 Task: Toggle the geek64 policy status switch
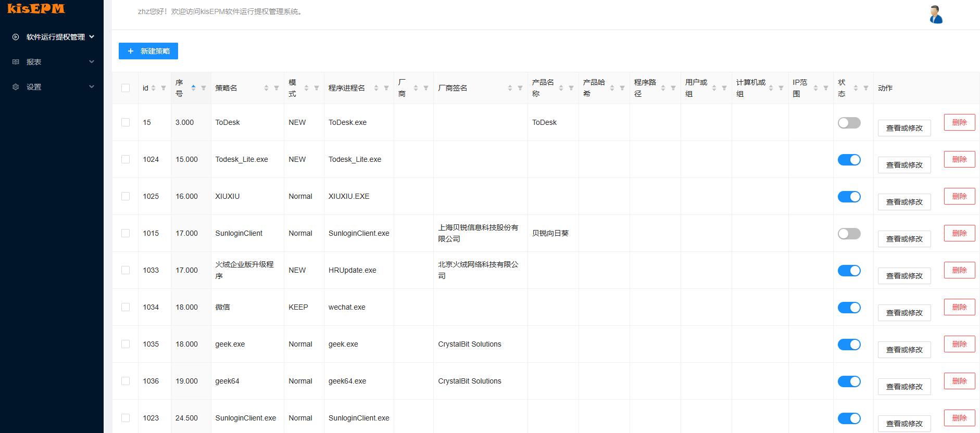pyautogui.click(x=849, y=381)
